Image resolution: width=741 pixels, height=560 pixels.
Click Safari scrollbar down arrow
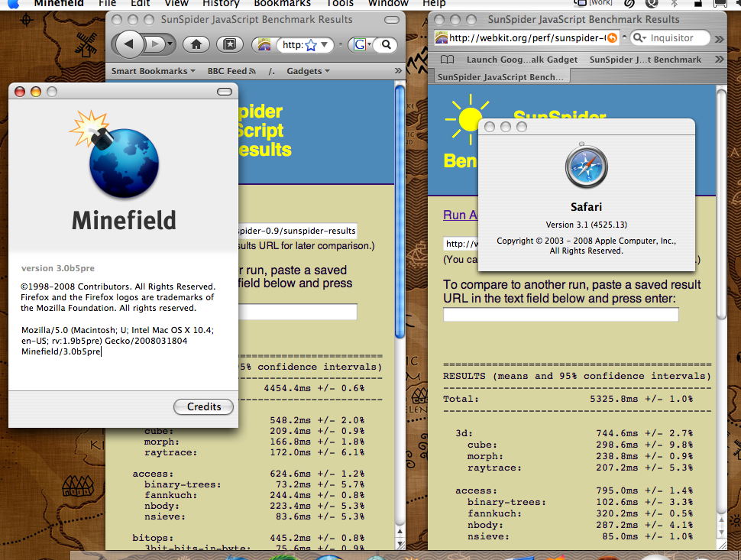click(x=721, y=532)
